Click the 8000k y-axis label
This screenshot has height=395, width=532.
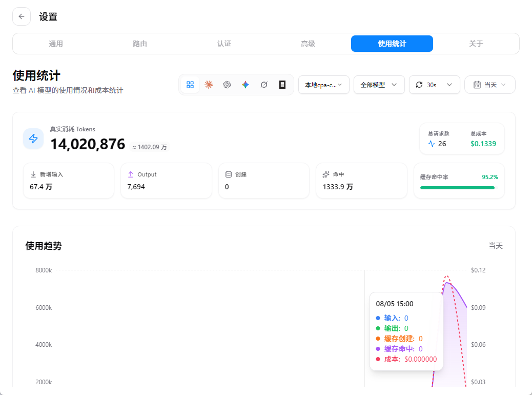pyautogui.click(x=44, y=270)
